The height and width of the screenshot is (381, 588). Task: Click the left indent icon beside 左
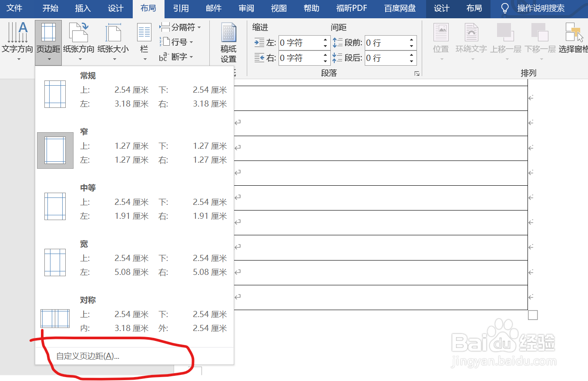pos(259,43)
